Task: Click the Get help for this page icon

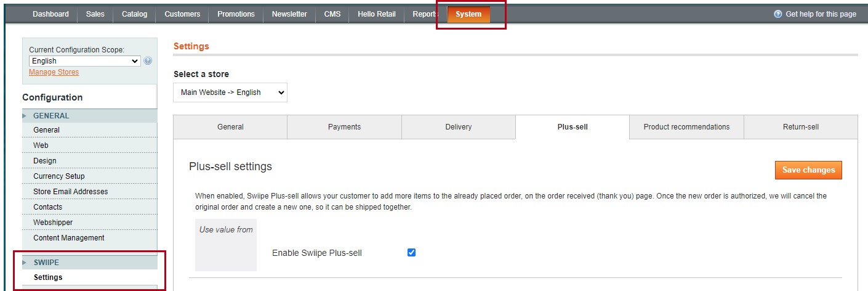Action: pyautogui.click(x=778, y=14)
